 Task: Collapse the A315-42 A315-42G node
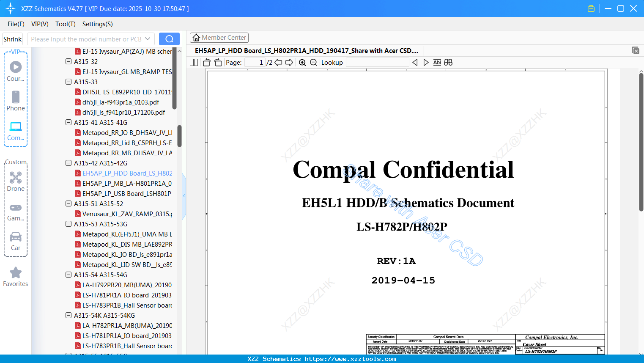coord(69,163)
